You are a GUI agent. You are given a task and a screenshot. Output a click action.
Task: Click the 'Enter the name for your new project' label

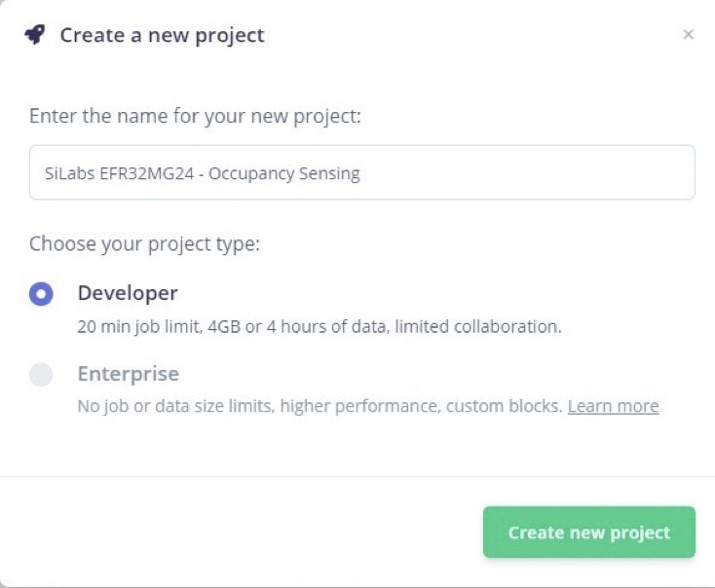pos(195,117)
